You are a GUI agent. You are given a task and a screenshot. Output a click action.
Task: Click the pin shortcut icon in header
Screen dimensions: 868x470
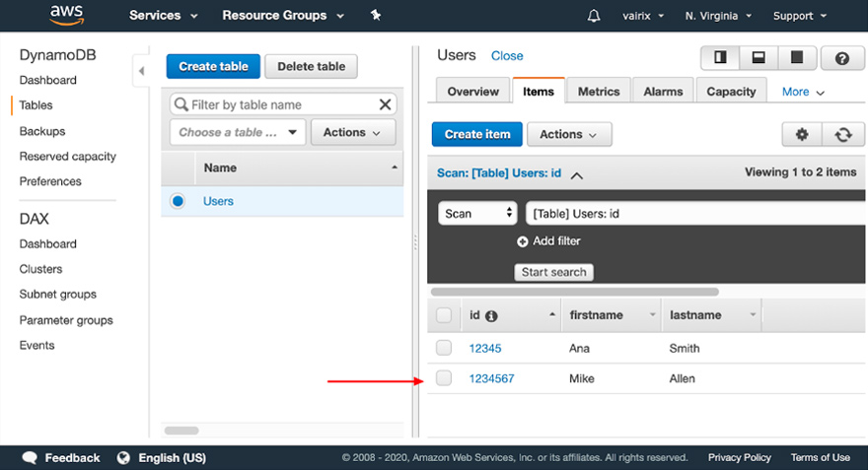[x=376, y=15]
